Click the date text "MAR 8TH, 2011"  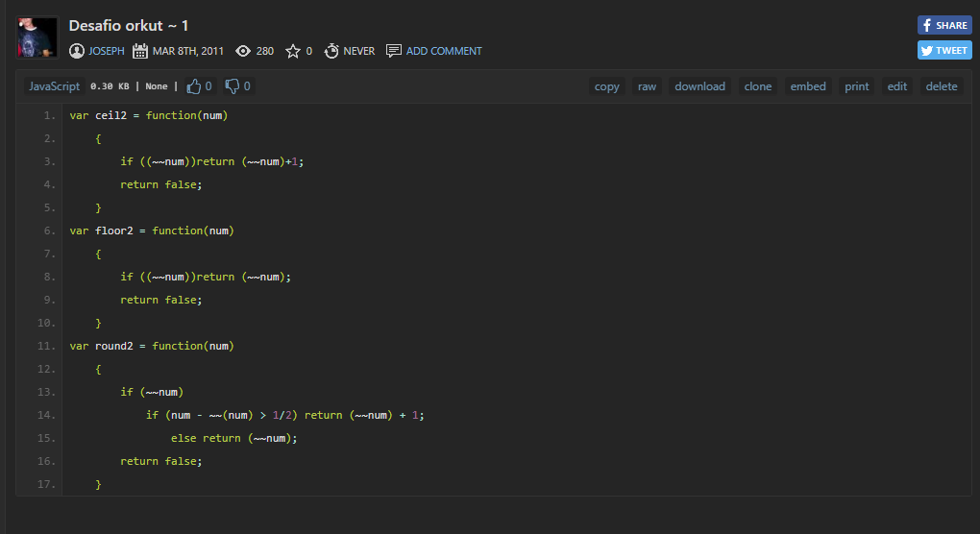188,51
